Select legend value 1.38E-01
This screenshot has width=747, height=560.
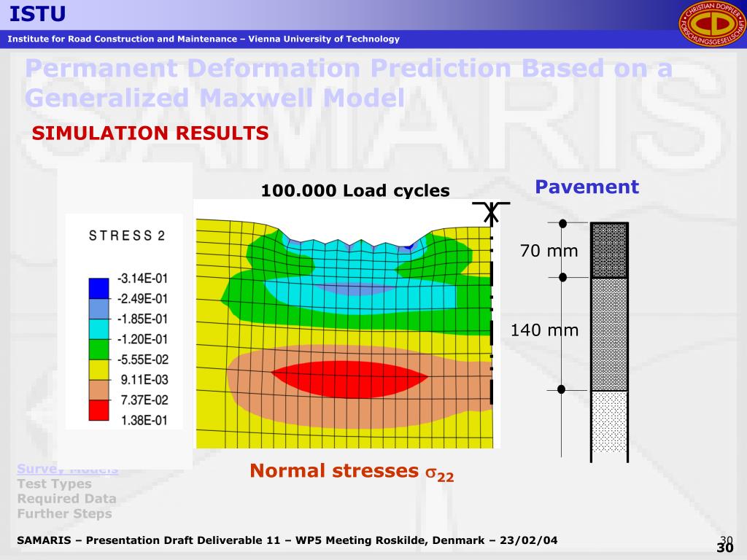coord(144,421)
